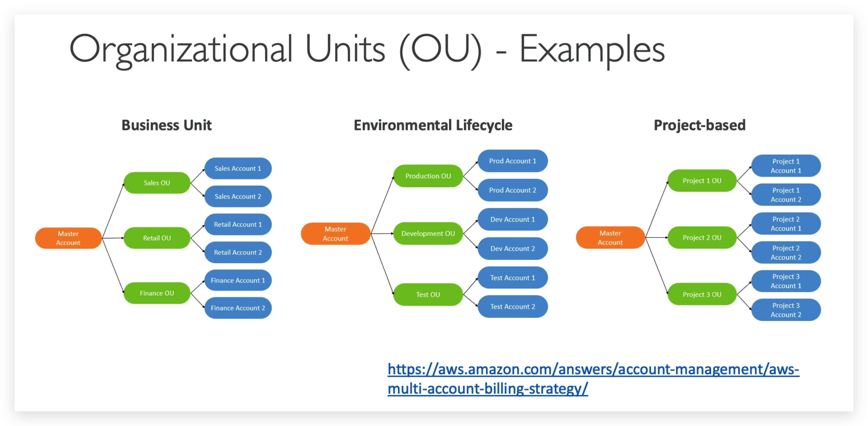The height and width of the screenshot is (426, 868).
Task: Click the Sales Account 2 box
Action: click(238, 196)
